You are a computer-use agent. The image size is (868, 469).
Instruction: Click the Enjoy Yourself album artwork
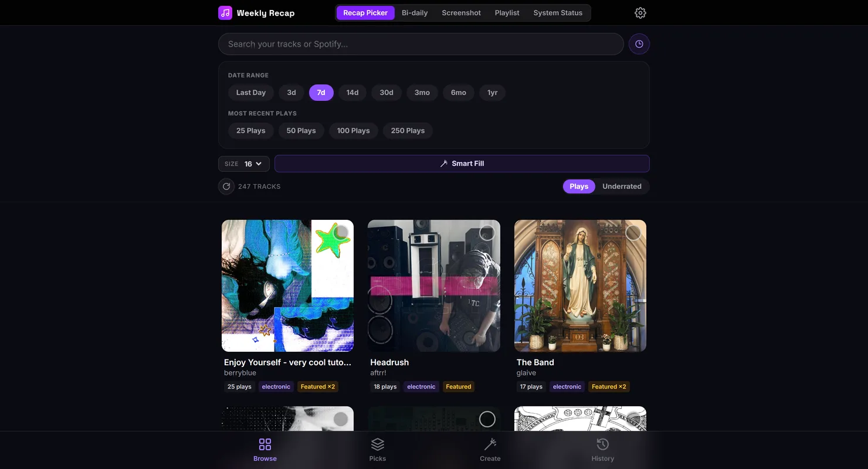tap(287, 286)
